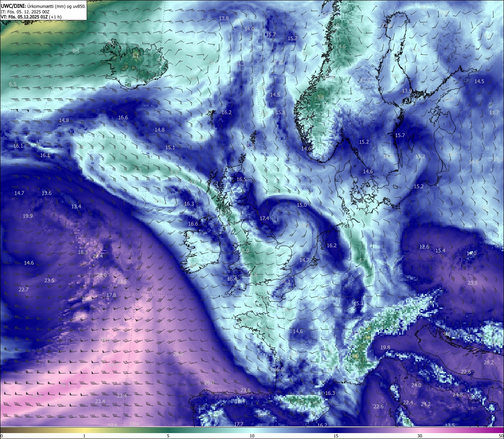Click the value 12.6 on the map

coord(424,247)
